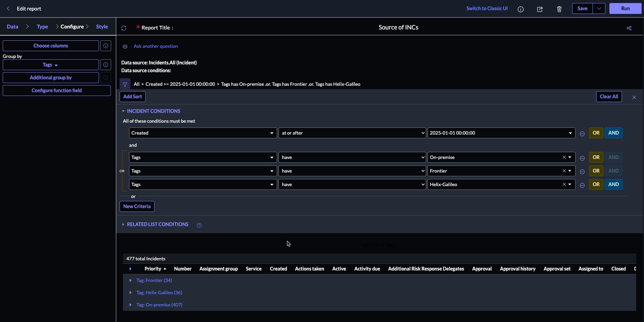Expand the Related List Conditions section

point(158,224)
